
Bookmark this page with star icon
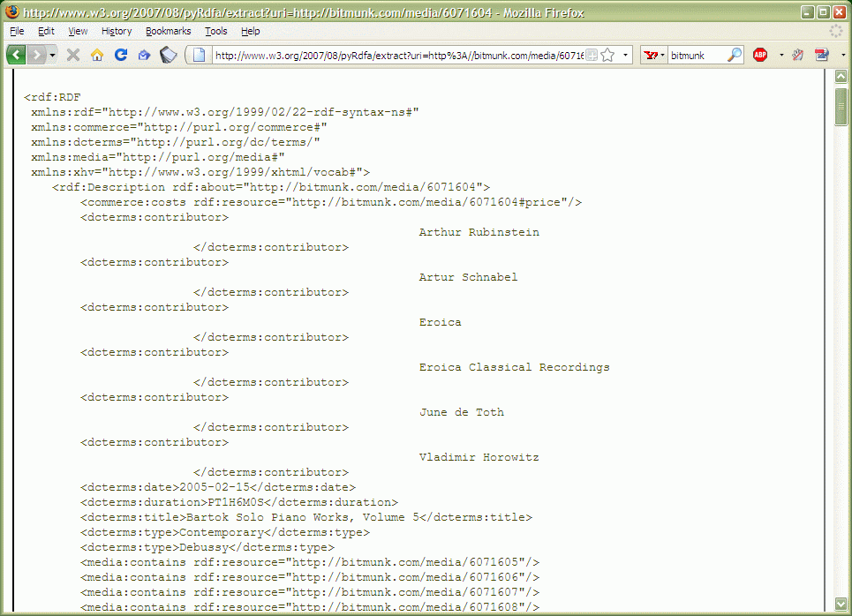607,55
